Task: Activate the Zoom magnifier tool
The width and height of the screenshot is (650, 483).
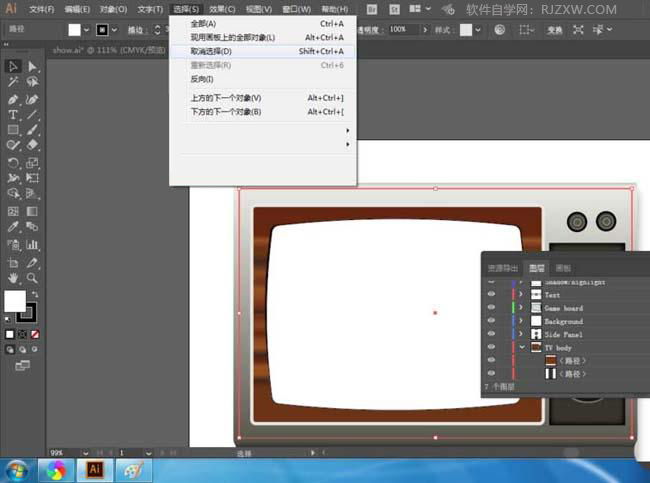Action: [33, 277]
